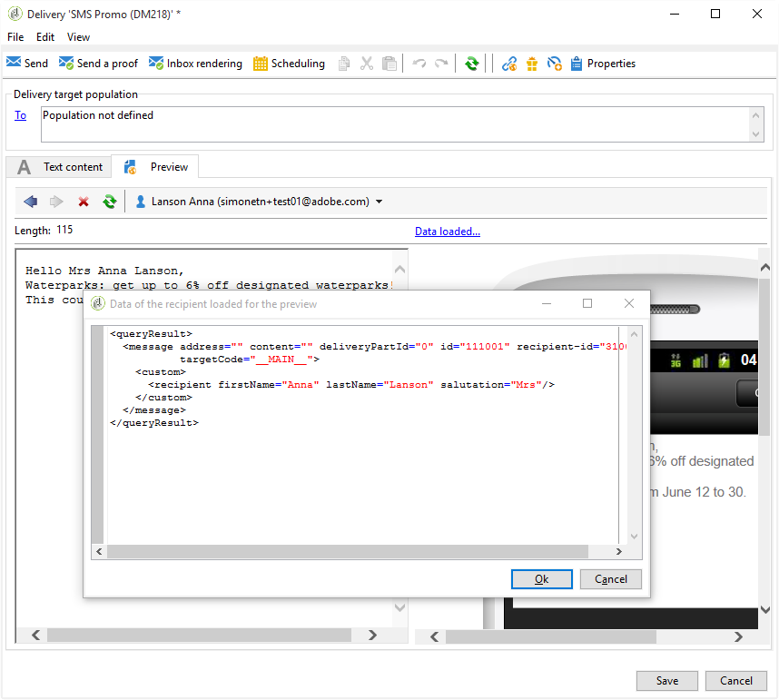This screenshot has width=779, height=700.
Task: Click Send a proof toolbar button
Action: [x=98, y=63]
